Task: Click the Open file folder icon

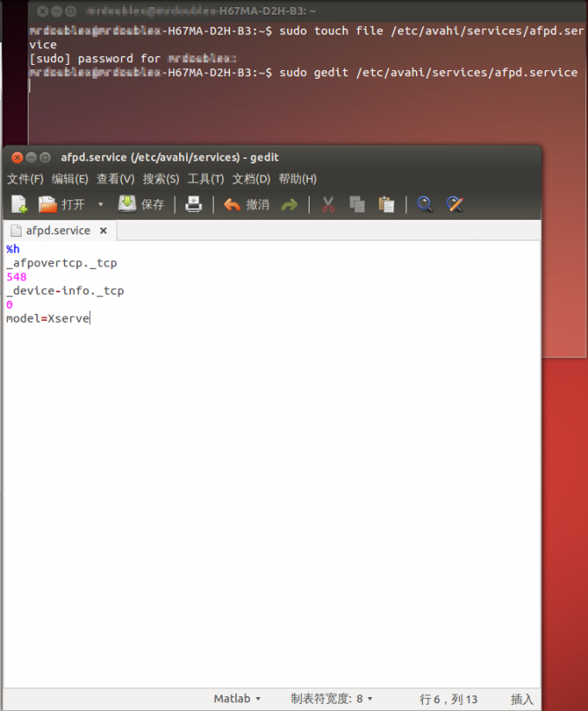Action: (x=48, y=204)
